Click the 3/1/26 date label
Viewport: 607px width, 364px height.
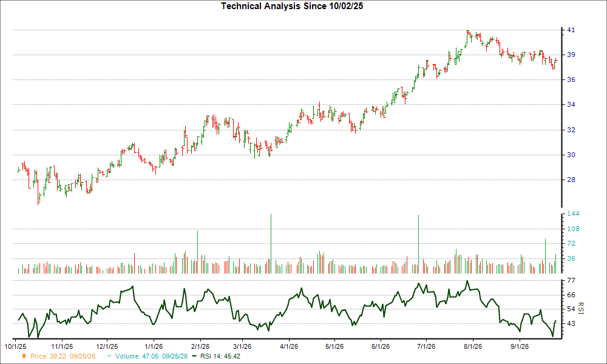(242, 346)
